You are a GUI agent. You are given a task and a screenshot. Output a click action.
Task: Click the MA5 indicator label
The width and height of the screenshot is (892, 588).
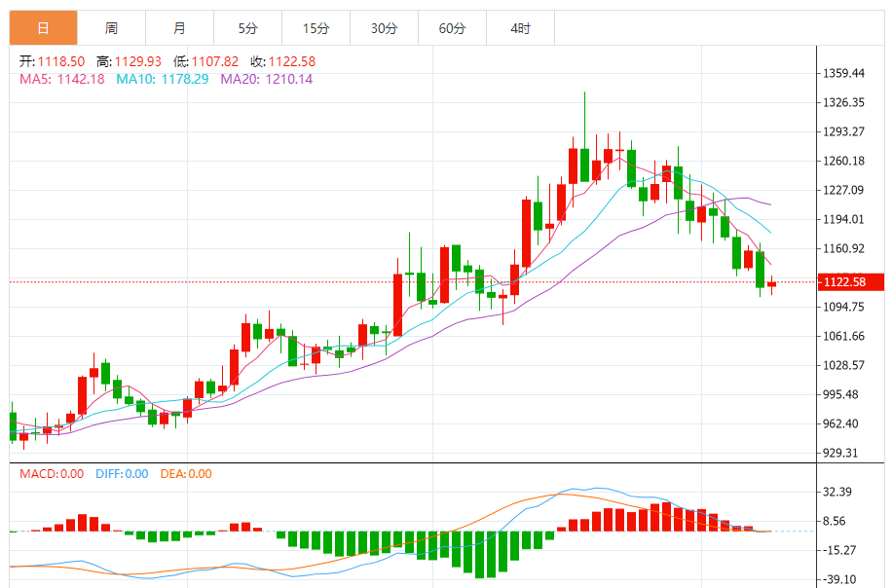tap(60, 79)
